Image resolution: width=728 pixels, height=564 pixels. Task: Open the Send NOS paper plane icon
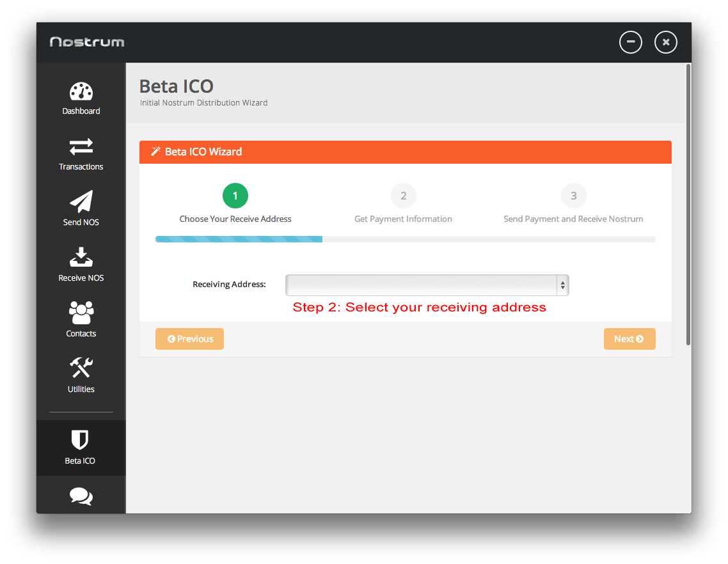pyautogui.click(x=81, y=201)
